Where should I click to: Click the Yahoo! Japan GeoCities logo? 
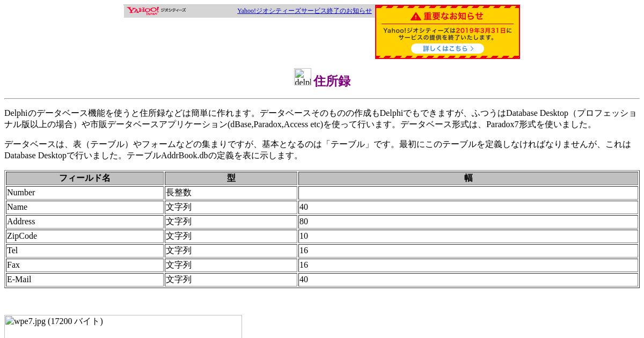point(156,11)
